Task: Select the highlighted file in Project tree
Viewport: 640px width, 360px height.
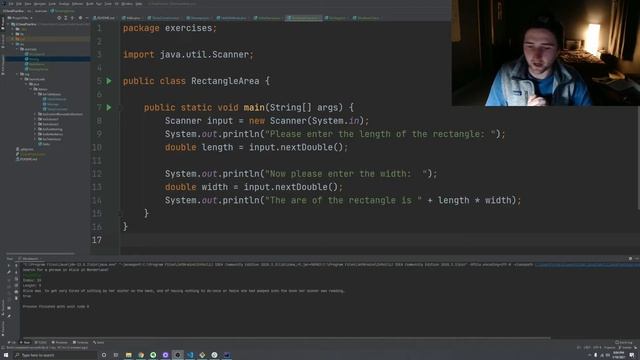Action: point(48,59)
